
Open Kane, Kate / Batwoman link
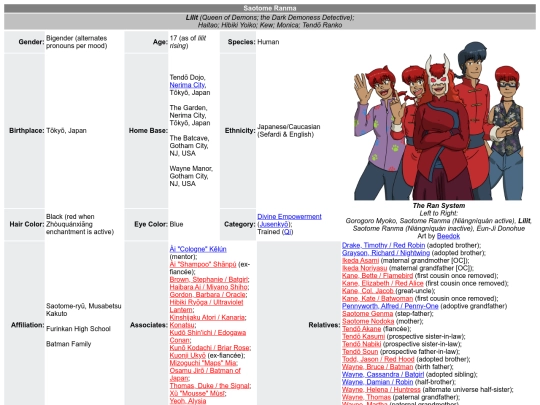[377, 298]
